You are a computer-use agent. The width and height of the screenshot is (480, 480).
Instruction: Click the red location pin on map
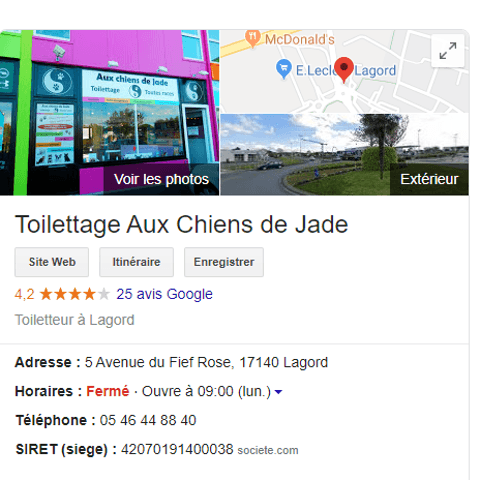click(344, 70)
